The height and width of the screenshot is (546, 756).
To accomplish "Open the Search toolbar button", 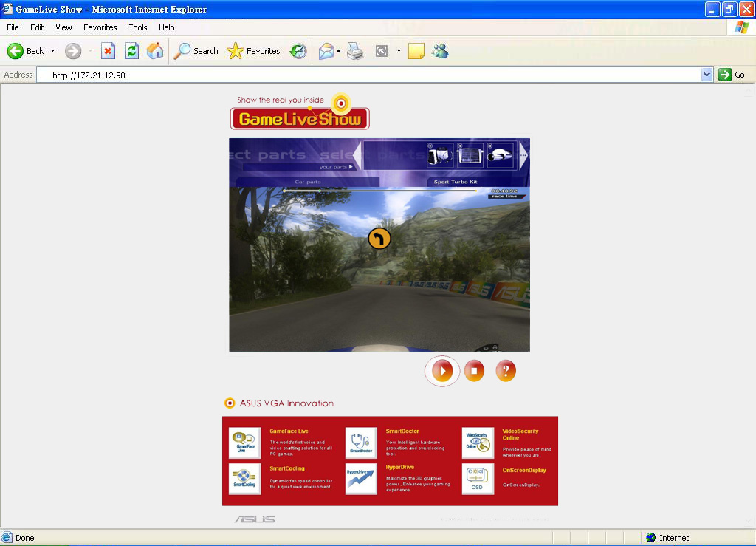I will point(196,51).
